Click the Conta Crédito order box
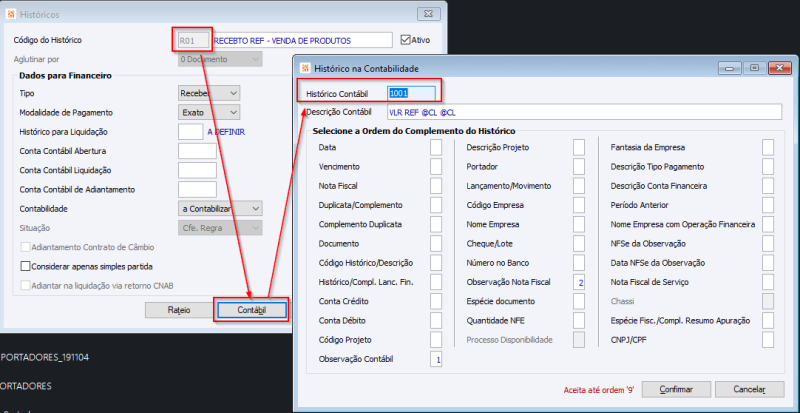This screenshot has width=800, height=413. [436, 301]
